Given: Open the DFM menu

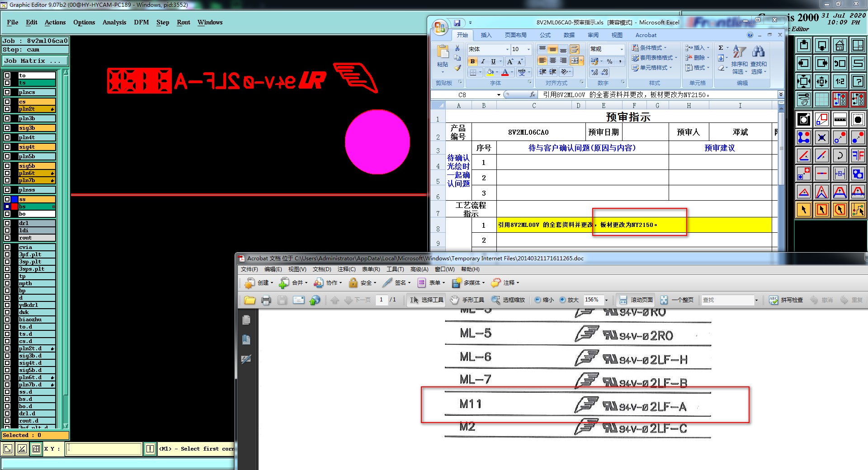Looking at the screenshot, I should 142,22.
